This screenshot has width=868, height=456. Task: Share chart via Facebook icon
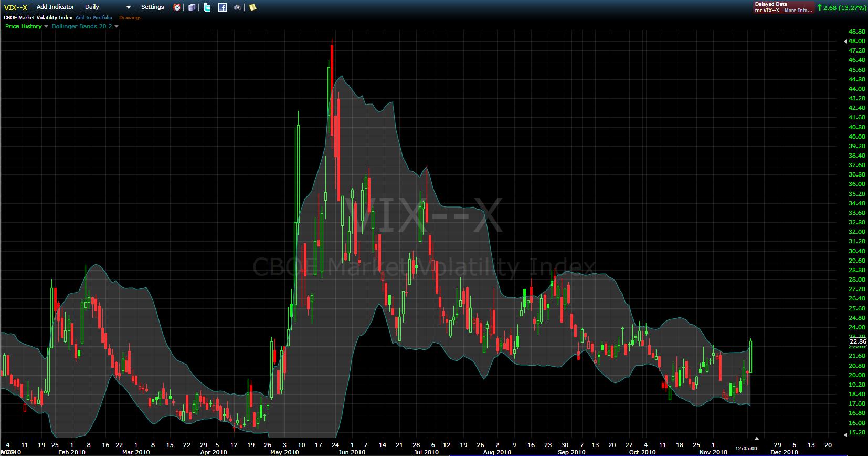pos(223,7)
